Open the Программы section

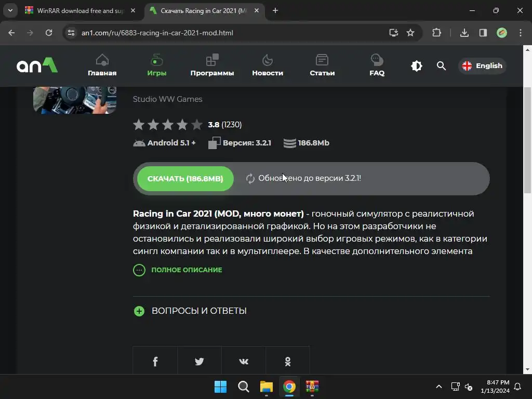click(212, 65)
